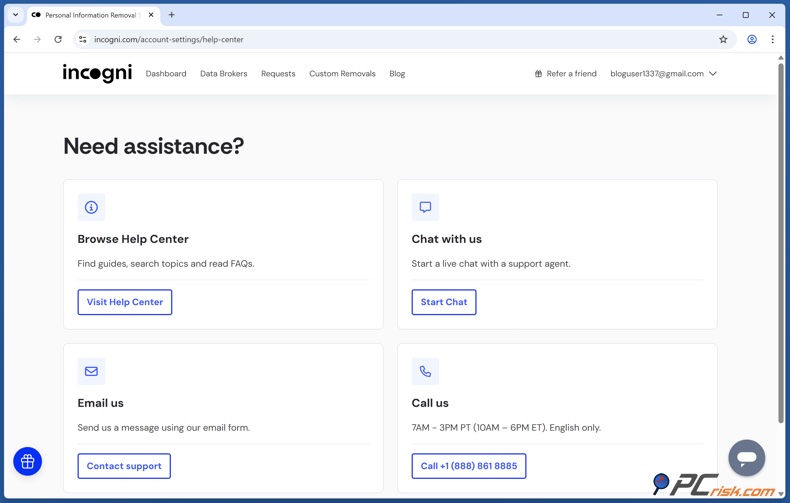
Task: Click the Contact support button
Action: point(124,466)
